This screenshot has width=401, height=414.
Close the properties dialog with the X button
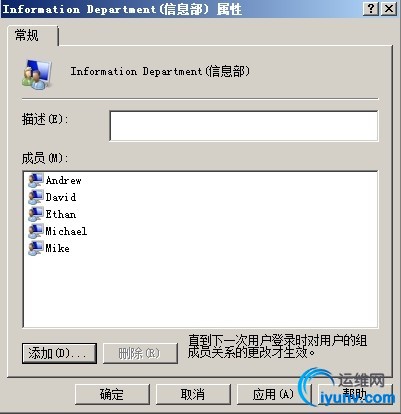click(x=388, y=8)
